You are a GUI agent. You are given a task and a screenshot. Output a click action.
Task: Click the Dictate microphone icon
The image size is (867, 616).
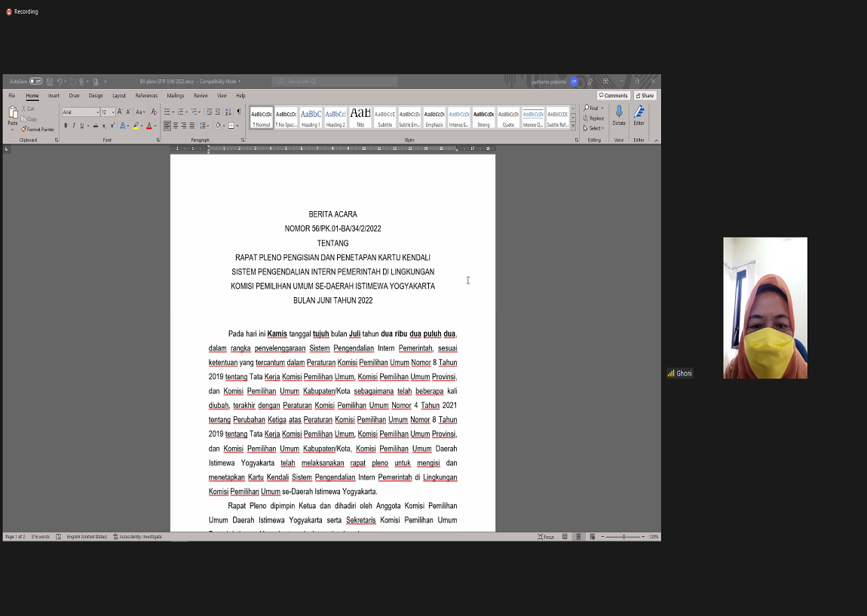click(619, 112)
